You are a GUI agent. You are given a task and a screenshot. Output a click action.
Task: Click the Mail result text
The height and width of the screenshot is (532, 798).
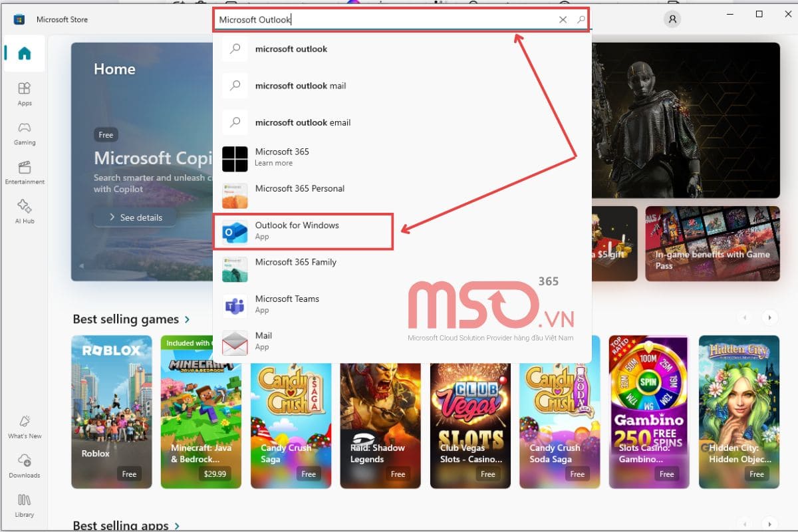[x=263, y=335]
